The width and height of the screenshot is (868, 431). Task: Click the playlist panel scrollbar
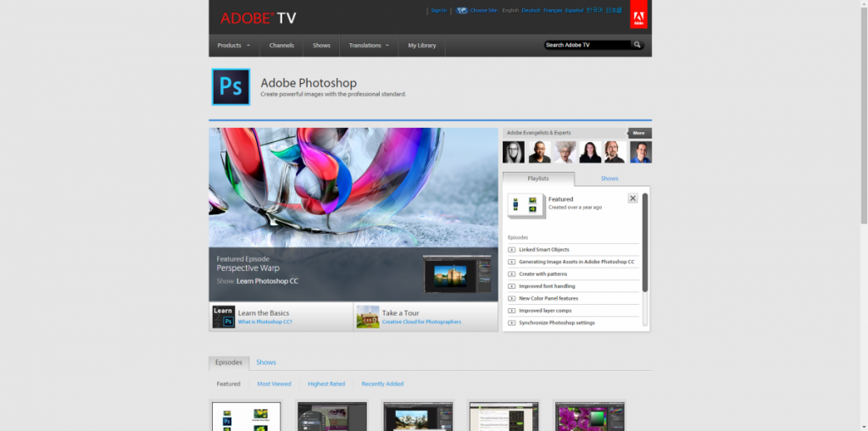pos(645,242)
